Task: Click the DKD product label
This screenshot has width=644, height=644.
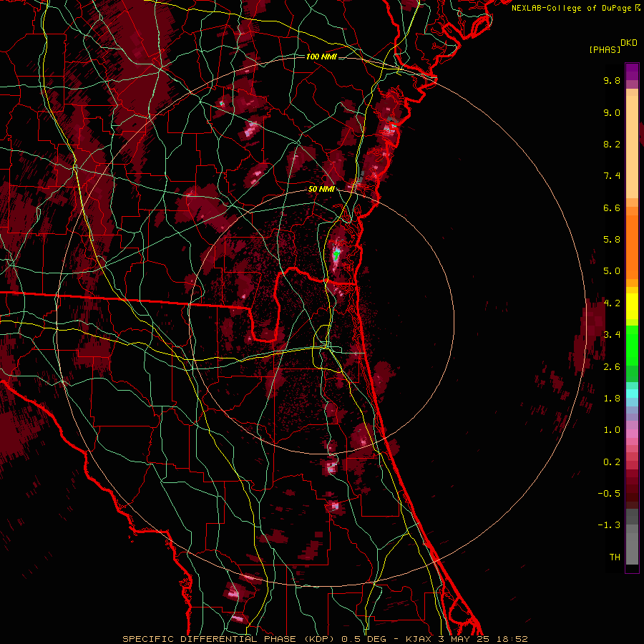Action: click(628, 43)
